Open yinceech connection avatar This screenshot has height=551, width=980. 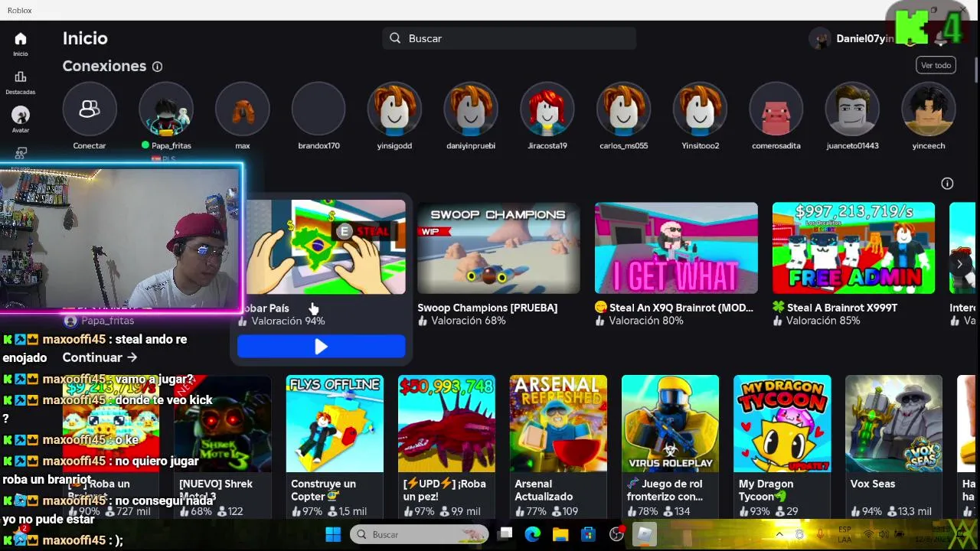929,109
